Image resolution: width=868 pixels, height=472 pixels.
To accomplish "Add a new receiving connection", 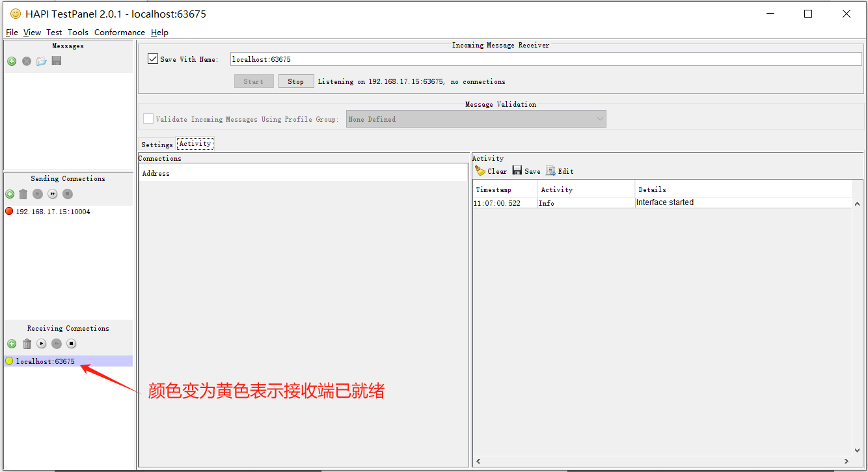I will 12,344.
